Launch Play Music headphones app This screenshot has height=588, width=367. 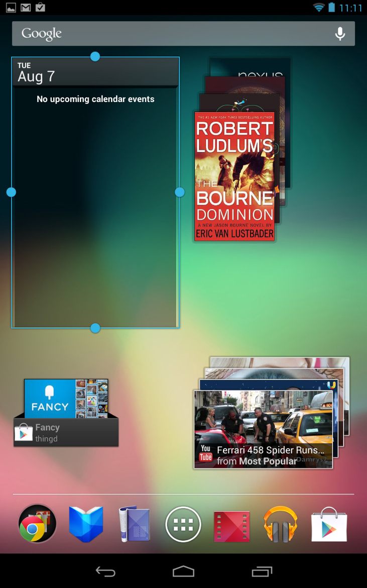pos(281,524)
